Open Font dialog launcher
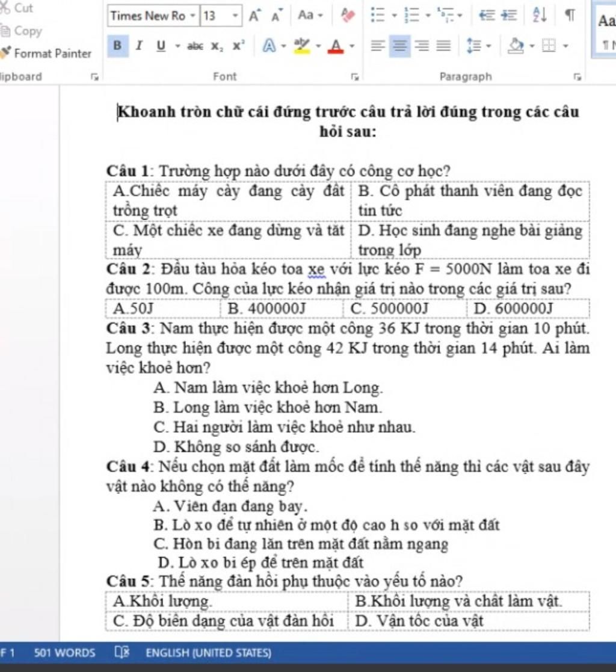This screenshot has width=616, height=672. point(354,77)
